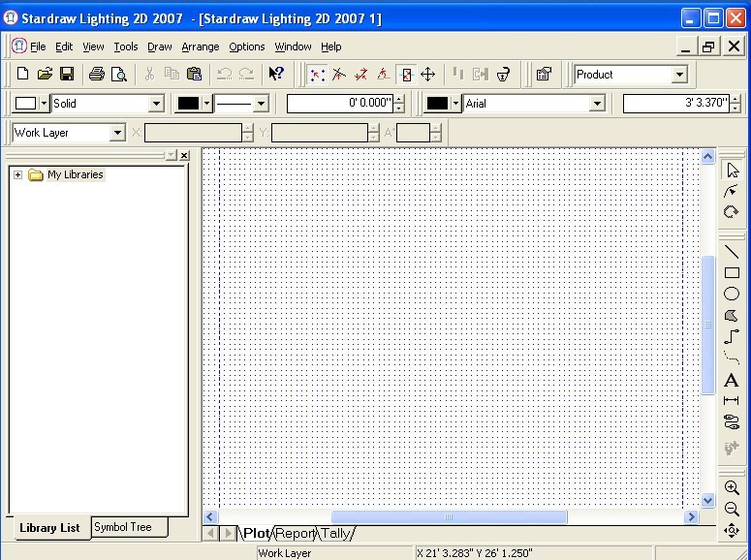This screenshot has height=560, width=751.
Task: Open the line color dropdown arrow
Action: coord(206,104)
